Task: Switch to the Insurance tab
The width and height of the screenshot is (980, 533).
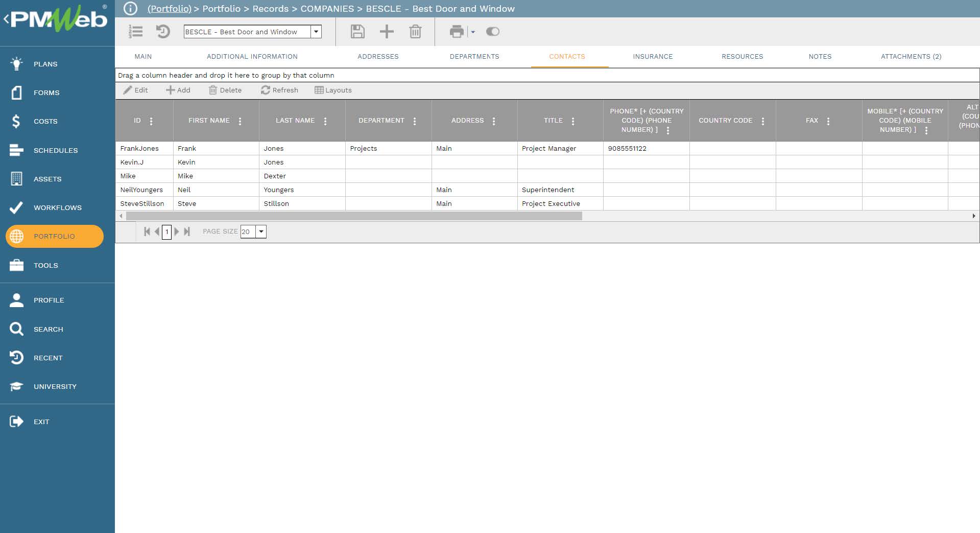Action: 653,57
